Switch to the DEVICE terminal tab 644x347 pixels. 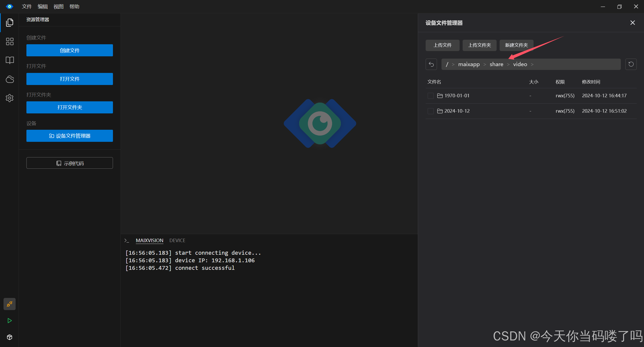pyautogui.click(x=177, y=240)
